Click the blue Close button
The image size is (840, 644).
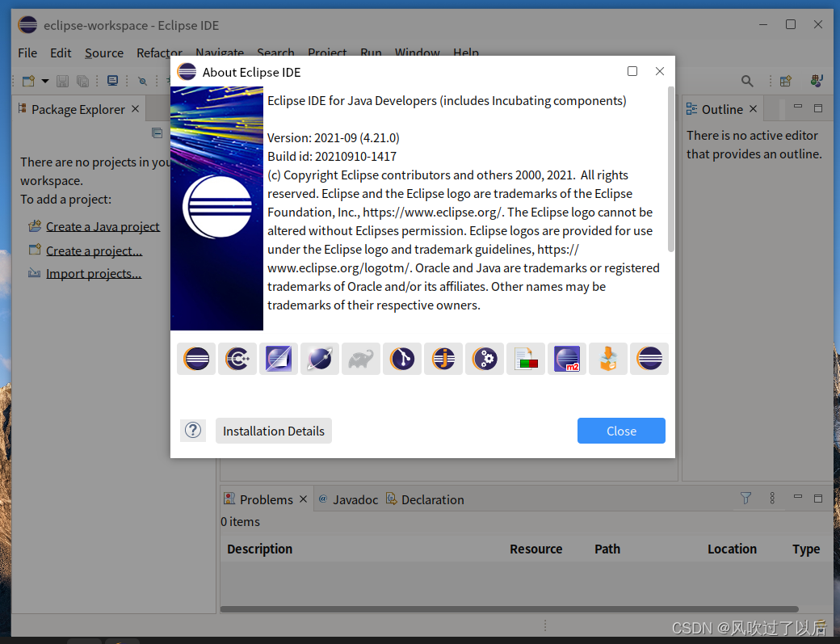coord(621,431)
